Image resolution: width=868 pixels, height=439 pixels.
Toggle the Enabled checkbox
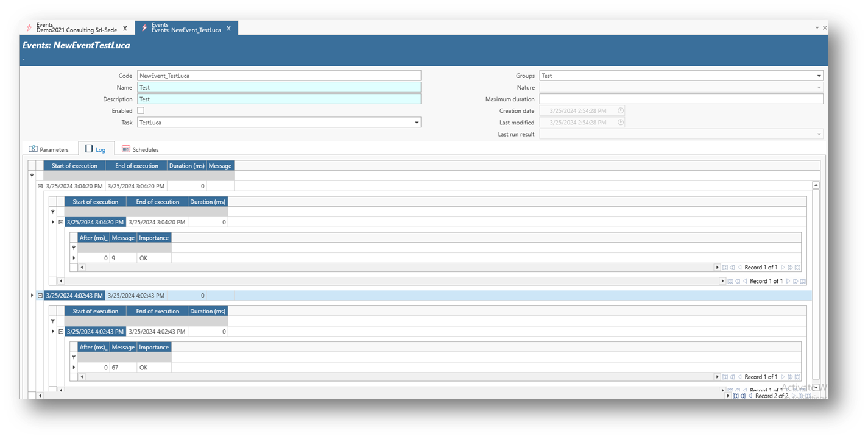(141, 111)
